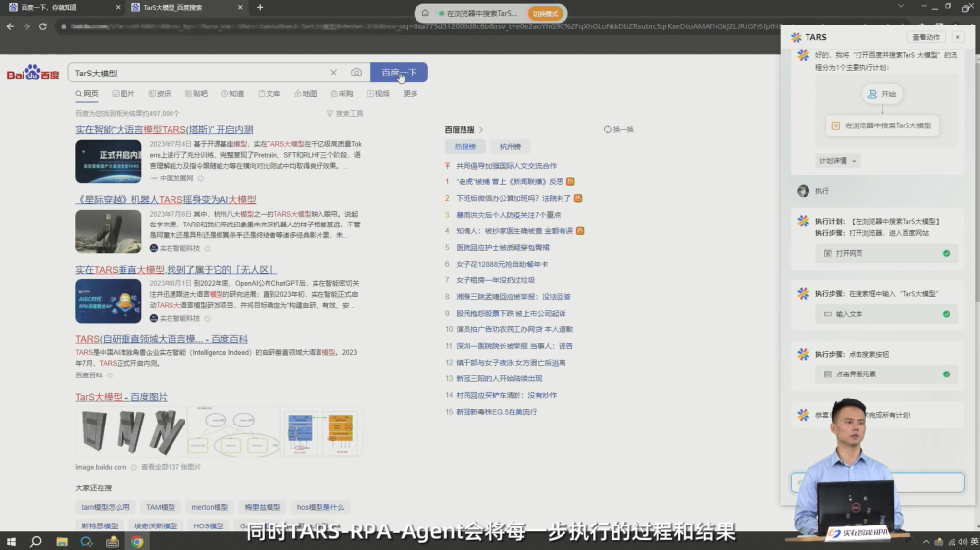Click the 开始 flow node
Viewport: 980px width, 550px height.
[x=883, y=94]
